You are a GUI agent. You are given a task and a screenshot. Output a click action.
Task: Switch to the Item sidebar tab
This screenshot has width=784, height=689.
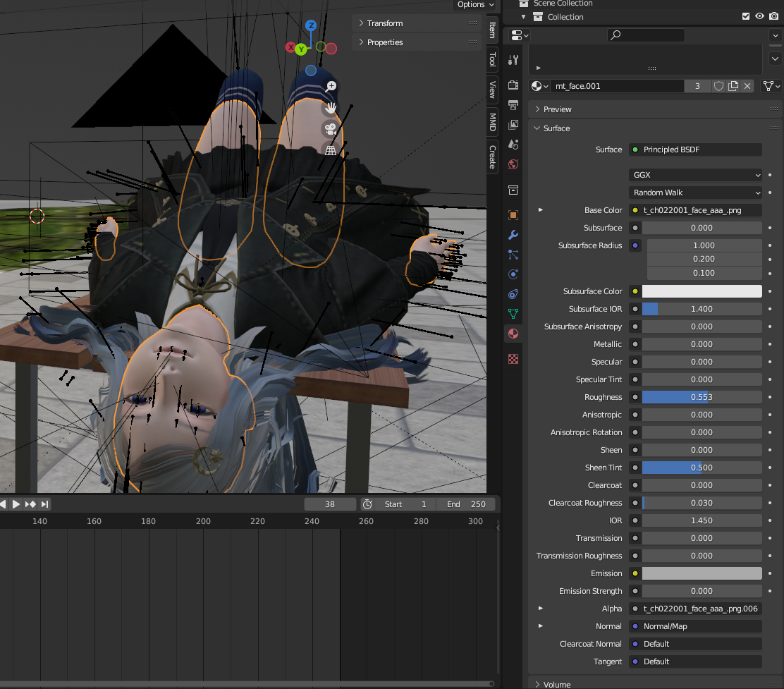[x=493, y=30]
